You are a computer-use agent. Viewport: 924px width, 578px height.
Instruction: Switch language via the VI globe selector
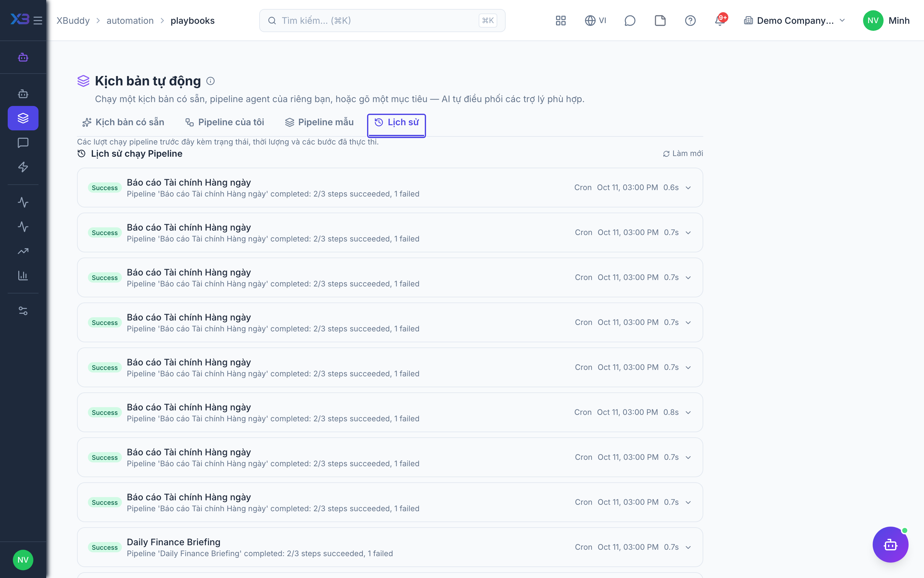pos(596,21)
